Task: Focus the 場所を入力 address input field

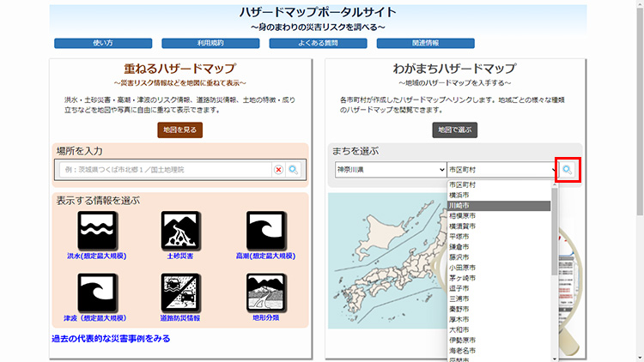Action: pyautogui.click(x=165, y=170)
